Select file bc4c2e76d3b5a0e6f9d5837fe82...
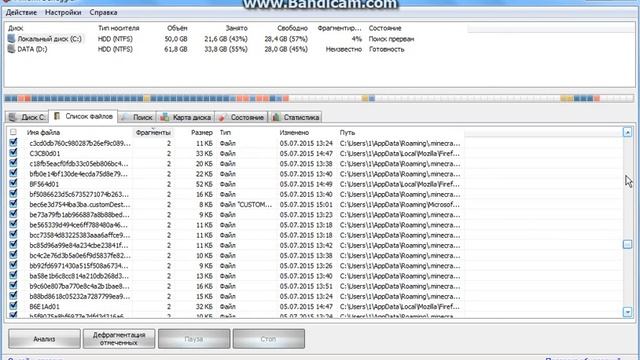640x360 pixels. 80,256
